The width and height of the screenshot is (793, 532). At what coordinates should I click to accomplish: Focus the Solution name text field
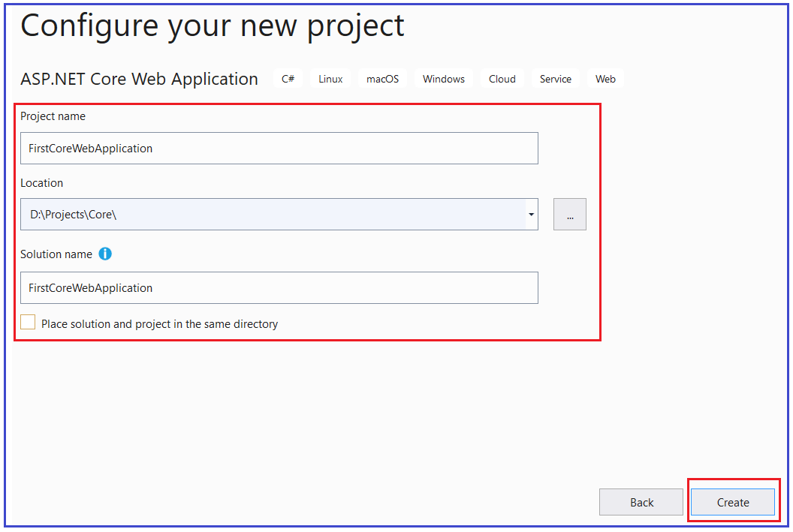point(279,287)
